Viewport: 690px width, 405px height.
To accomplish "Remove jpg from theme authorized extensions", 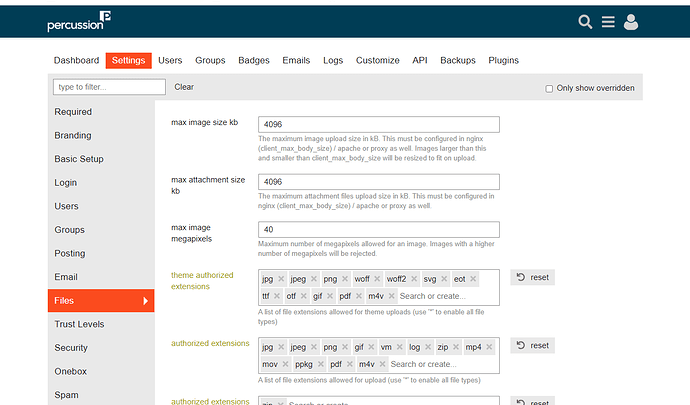I will 281,279.
